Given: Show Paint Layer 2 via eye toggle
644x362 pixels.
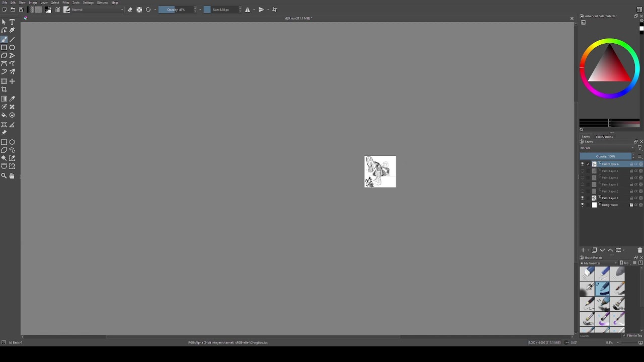Looking at the screenshot, I should [x=583, y=192].
